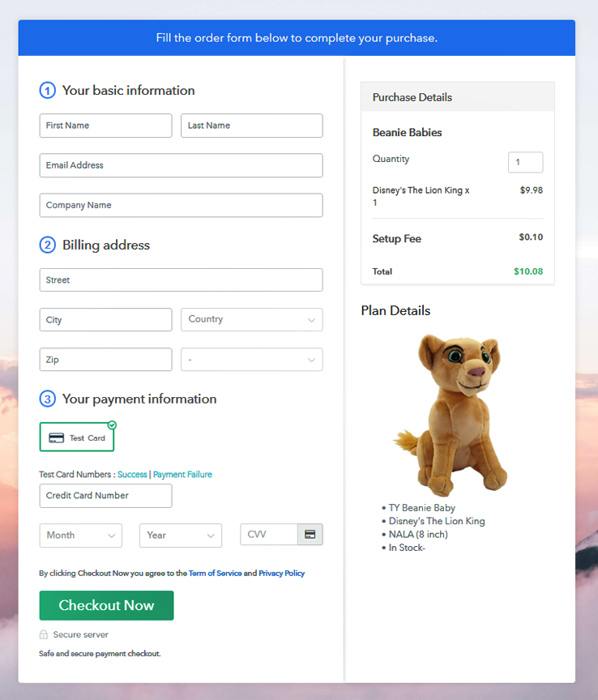Expand the Month dropdown

(80, 536)
